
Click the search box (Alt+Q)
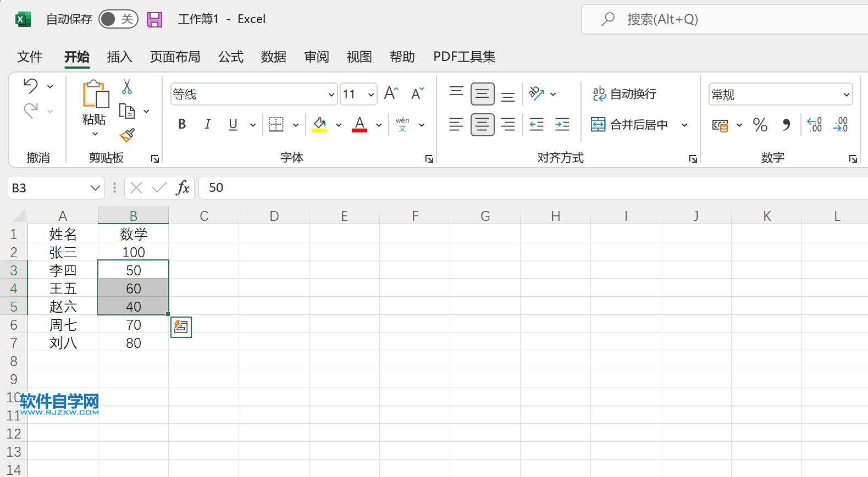coord(726,19)
